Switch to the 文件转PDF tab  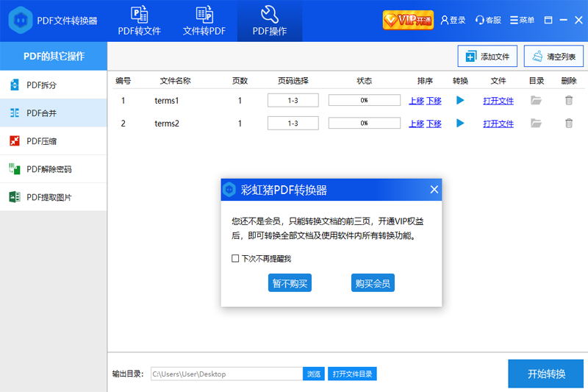[x=204, y=21]
